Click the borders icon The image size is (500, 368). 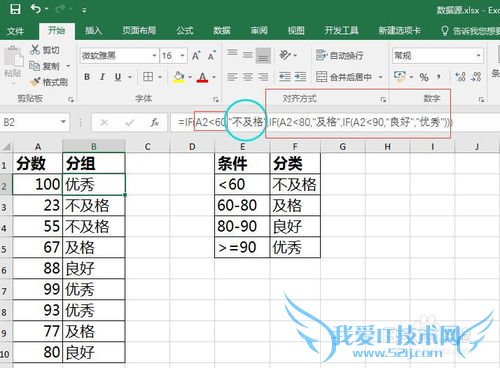148,77
